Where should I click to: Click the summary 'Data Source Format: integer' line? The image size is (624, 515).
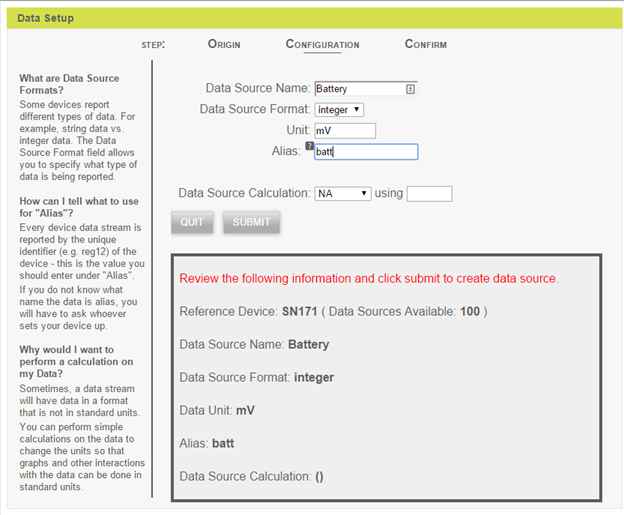tap(257, 377)
